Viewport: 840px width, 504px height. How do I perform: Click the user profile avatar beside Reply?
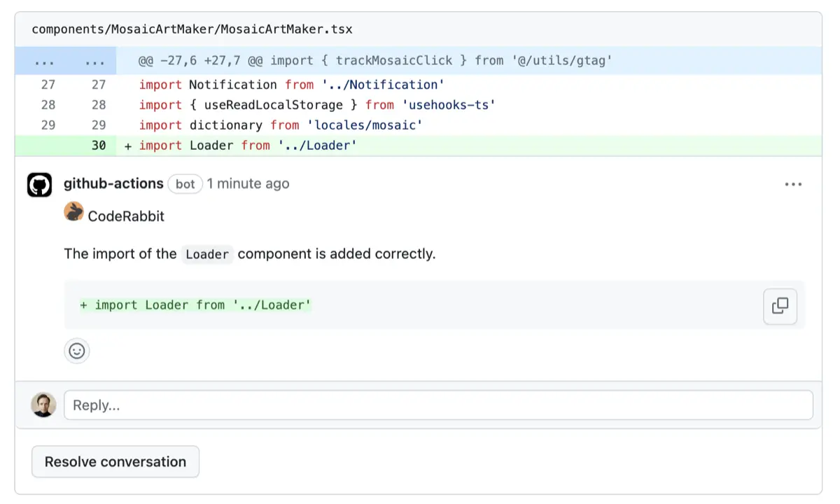click(x=43, y=405)
